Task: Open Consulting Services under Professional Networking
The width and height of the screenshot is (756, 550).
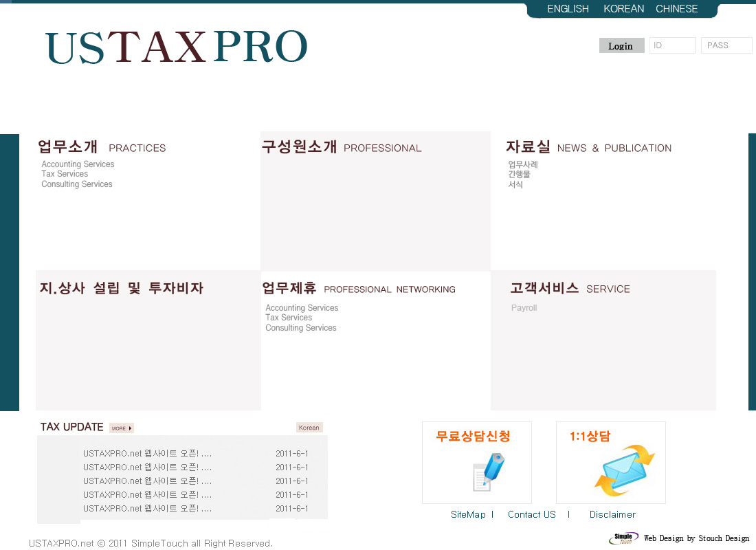Action: point(301,328)
